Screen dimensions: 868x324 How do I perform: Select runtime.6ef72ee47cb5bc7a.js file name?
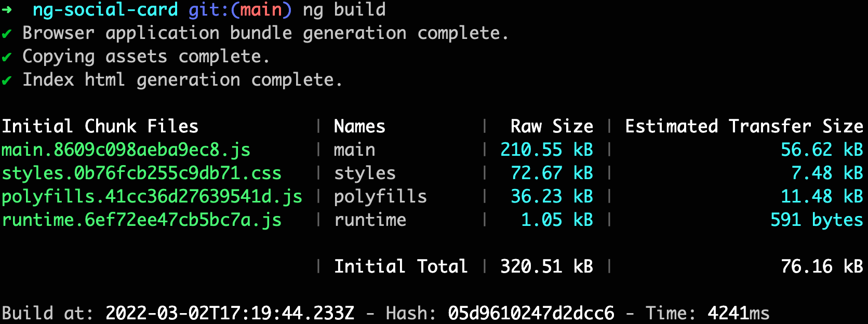[x=142, y=220]
